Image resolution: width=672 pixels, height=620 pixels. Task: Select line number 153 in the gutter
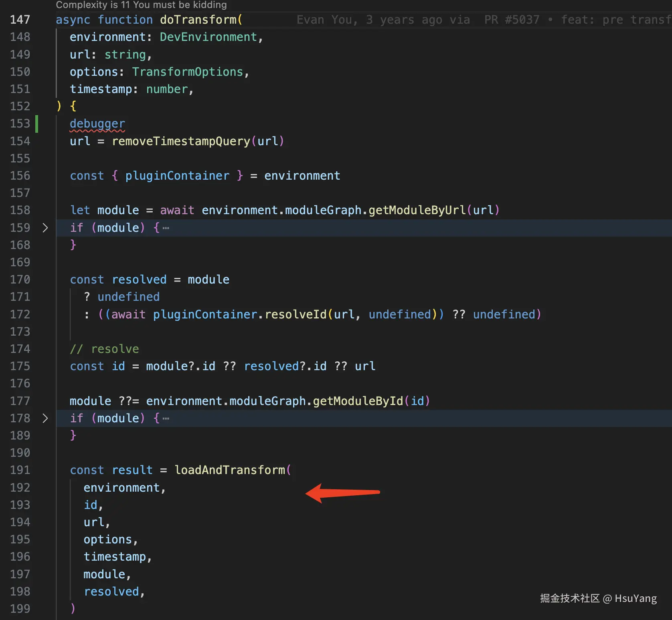pos(20,124)
